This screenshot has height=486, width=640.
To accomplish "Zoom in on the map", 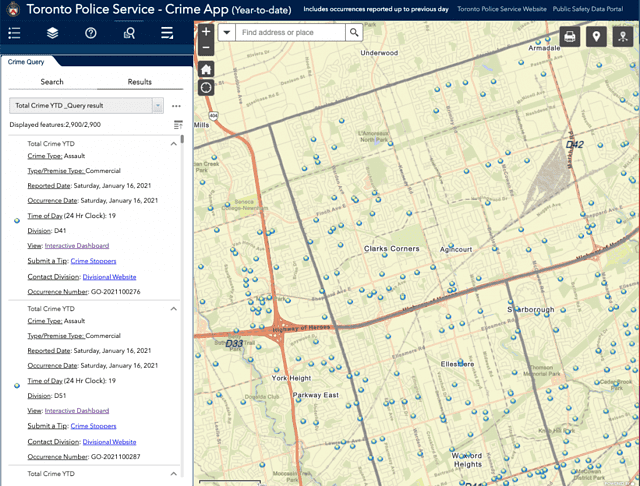I will click(x=206, y=32).
